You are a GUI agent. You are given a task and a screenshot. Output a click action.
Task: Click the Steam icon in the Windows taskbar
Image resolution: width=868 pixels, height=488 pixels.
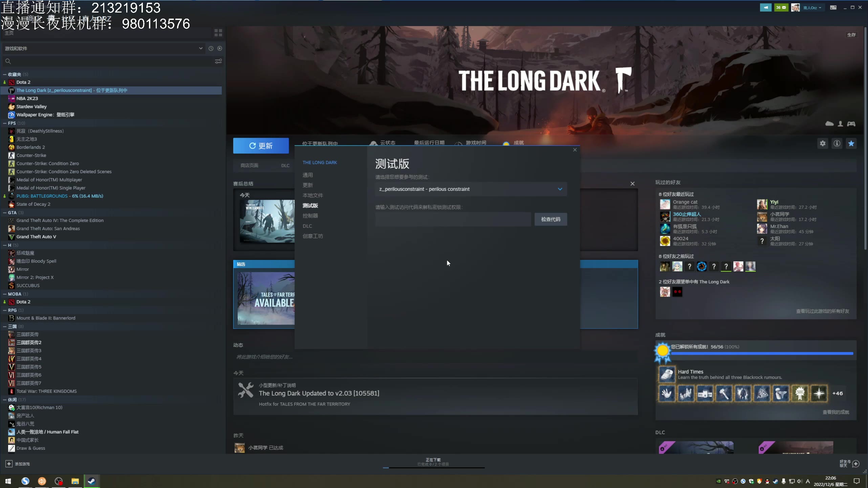[x=91, y=481]
